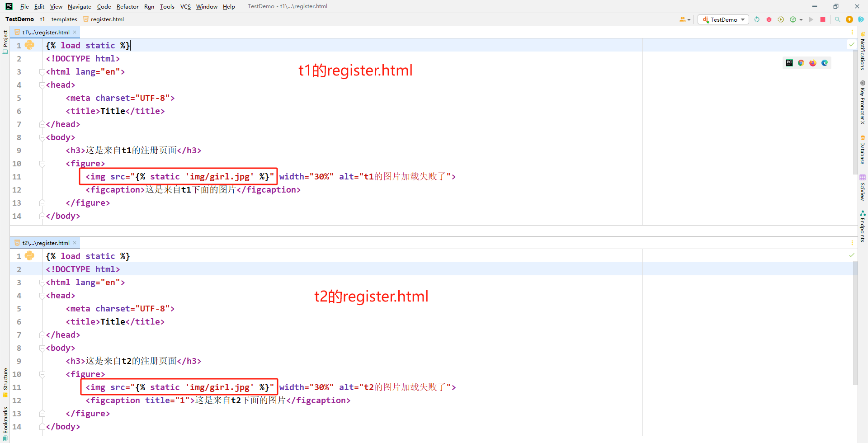
Task: Open the TestDemo run configuration dropdown
Action: coord(723,19)
